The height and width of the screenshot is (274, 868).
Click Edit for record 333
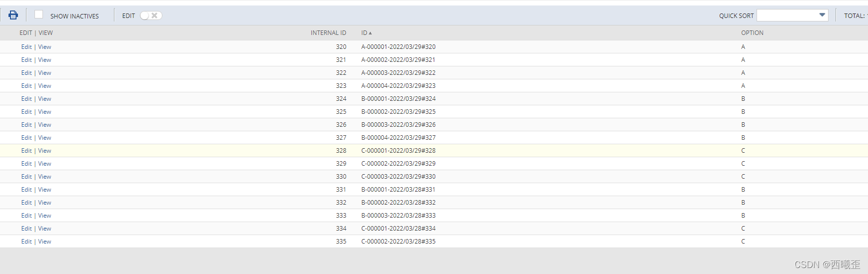(26, 216)
